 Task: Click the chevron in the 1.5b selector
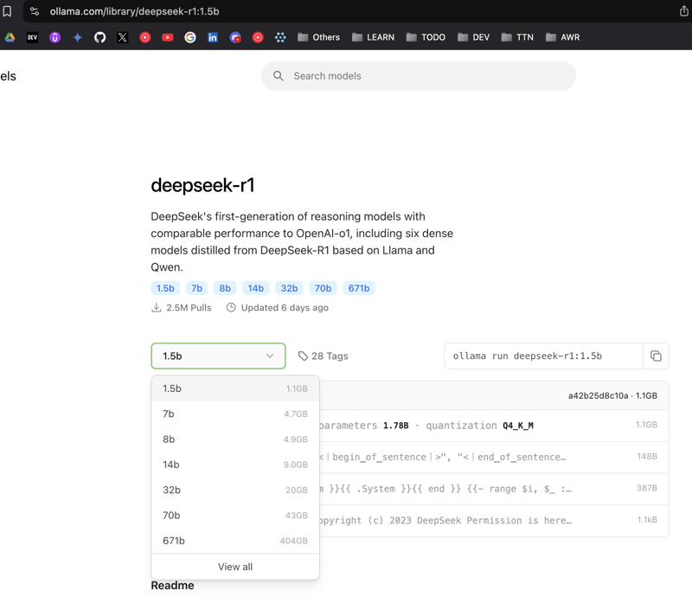(x=270, y=356)
